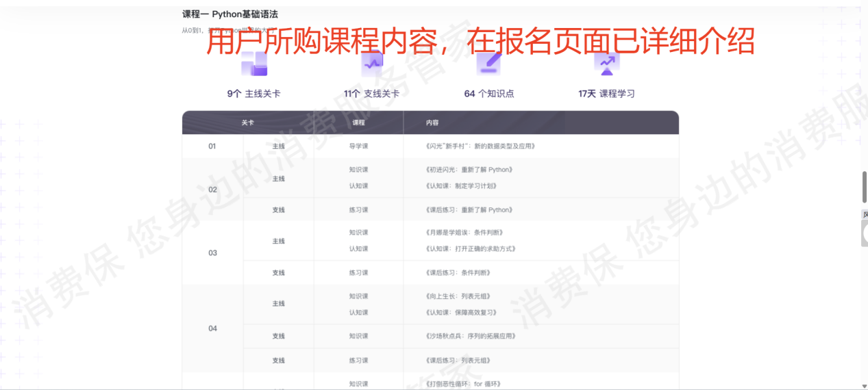
Task: Click the icon above "17天 课程学习"
Action: point(606,64)
